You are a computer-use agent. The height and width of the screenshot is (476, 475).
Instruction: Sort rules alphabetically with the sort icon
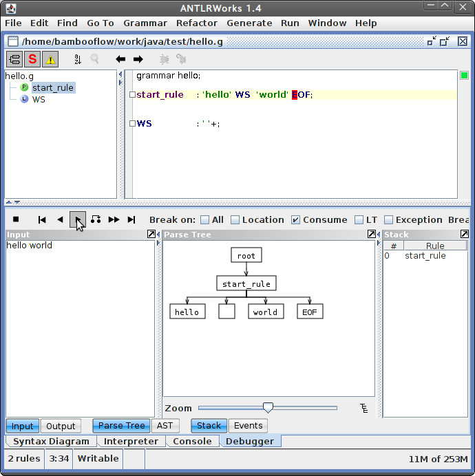[x=78, y=59]
